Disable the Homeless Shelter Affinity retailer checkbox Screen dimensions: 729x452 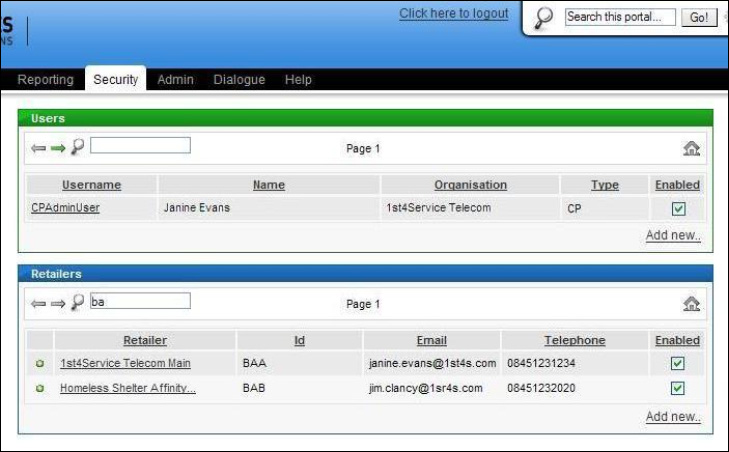tap(678, 388)
